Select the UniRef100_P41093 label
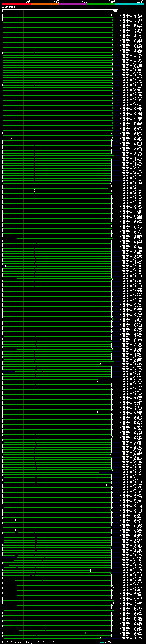The height and width of the screenshot is (644, 146). pos(131,299)
